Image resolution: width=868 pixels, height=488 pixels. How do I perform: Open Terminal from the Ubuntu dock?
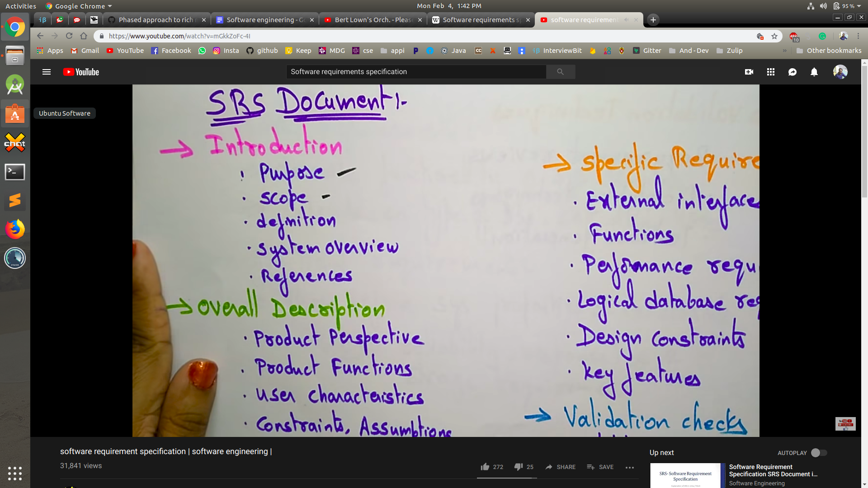tap(15, 172)
